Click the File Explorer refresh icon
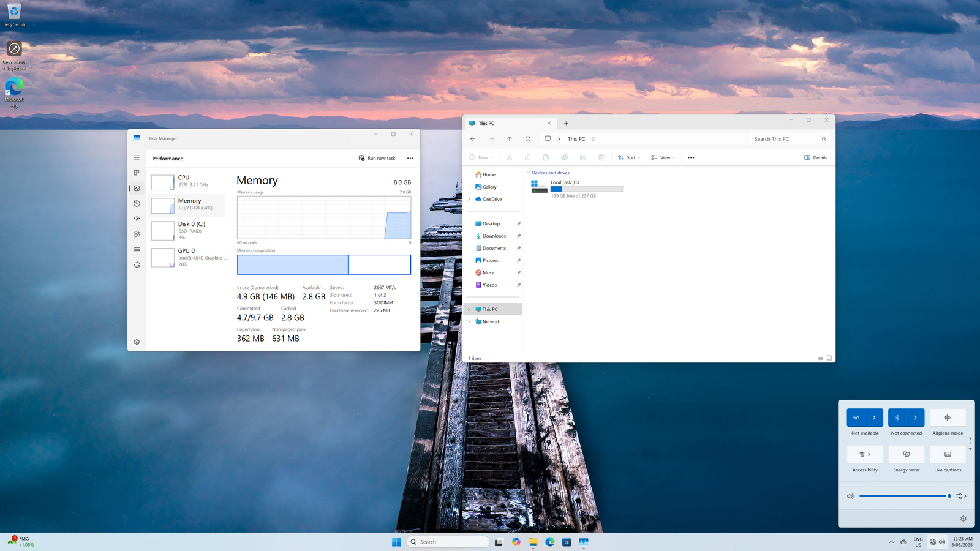The image size is (980, 551). [528, 139]
